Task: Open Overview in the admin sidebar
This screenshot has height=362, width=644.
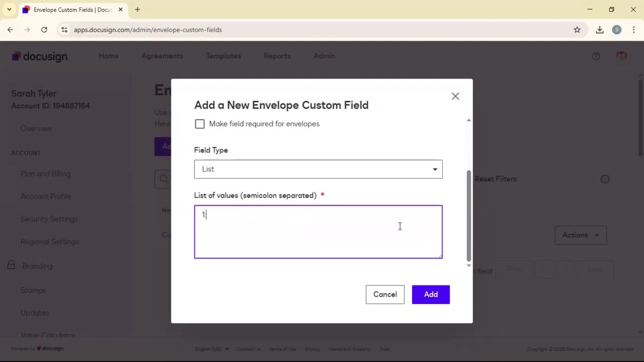Action: [36, 129]
